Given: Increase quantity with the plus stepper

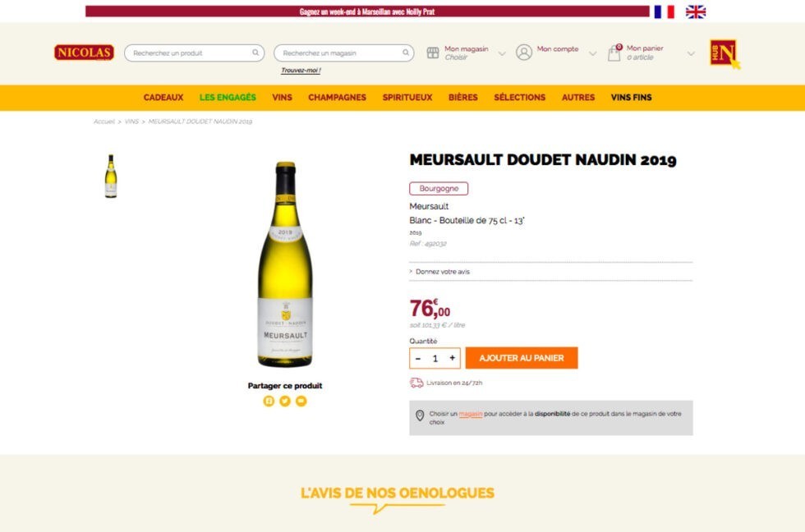Looking at the screenshot, I should click(452, 357).
